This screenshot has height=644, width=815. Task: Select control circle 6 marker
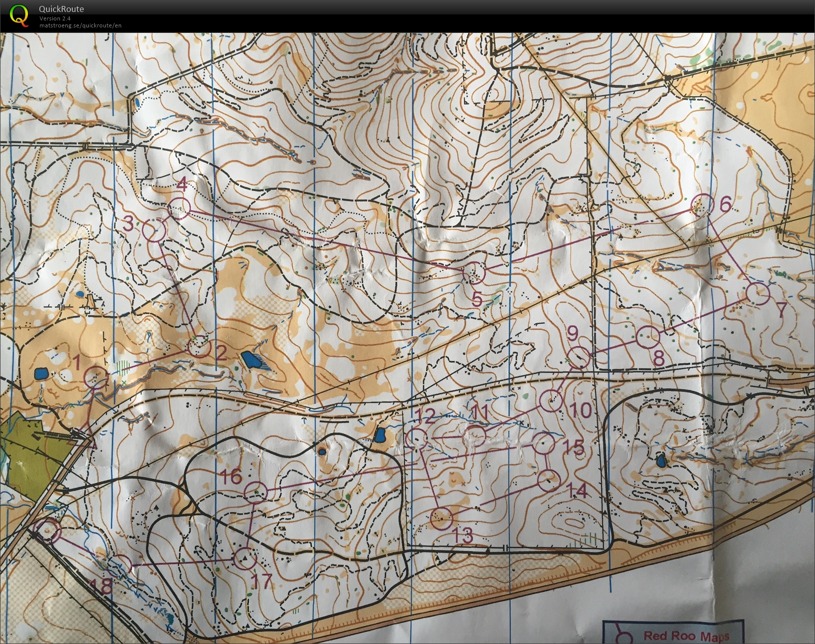point(702,205)
